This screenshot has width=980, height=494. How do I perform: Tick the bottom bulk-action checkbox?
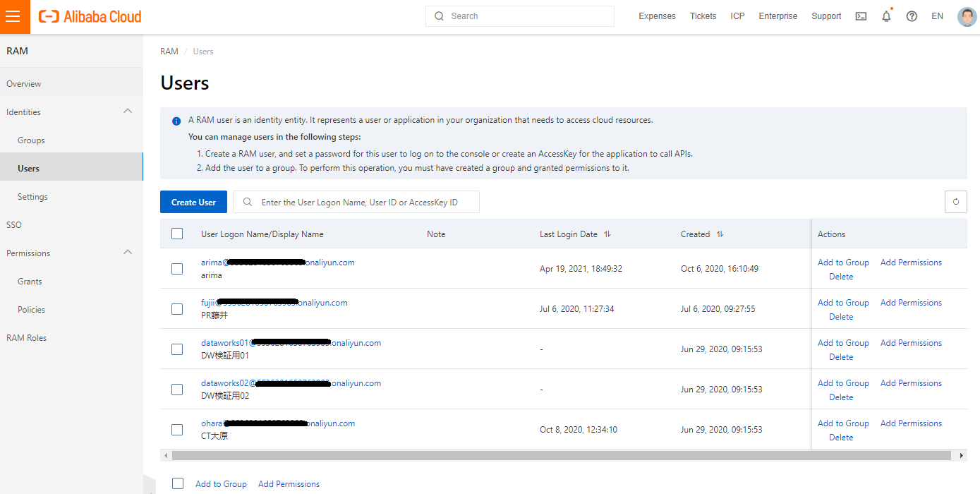(178, 483)
